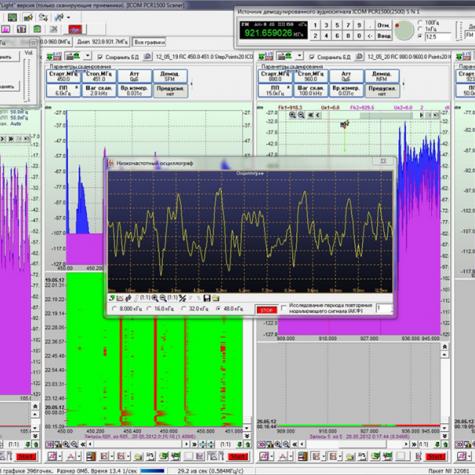The width and height of the screenshot is (475, 475).
Task: Click the backspace arrow key on frequency keypad
Action: point(370,36)
